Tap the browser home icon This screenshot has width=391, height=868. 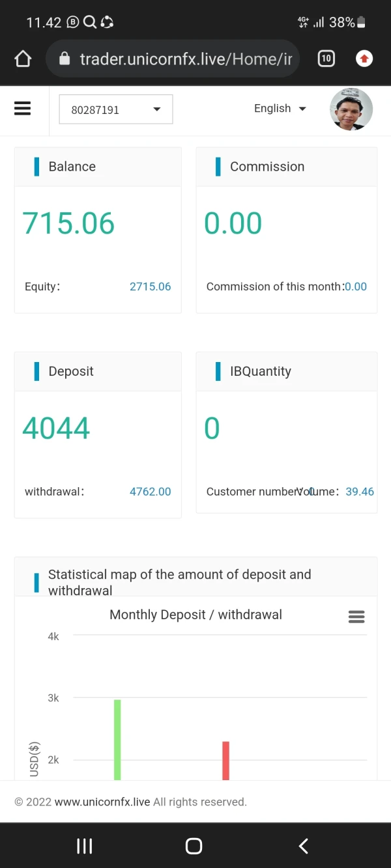click(x=23, y=59)
